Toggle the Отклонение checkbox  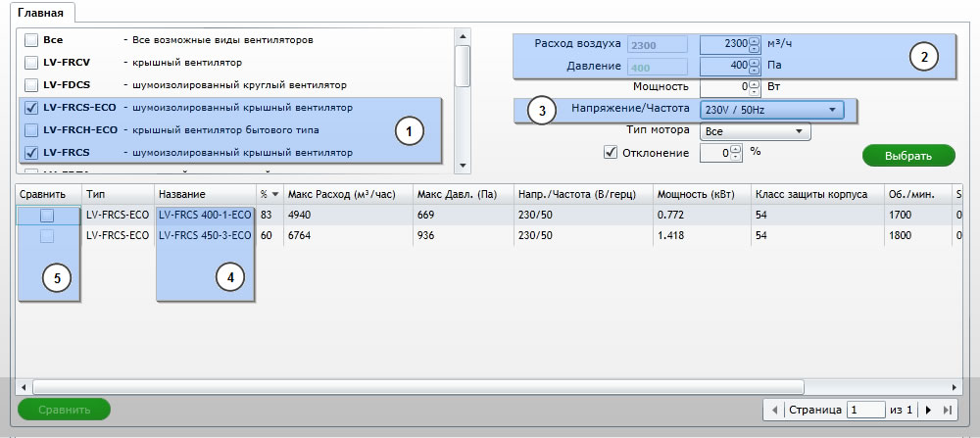[x=611, y=152]
